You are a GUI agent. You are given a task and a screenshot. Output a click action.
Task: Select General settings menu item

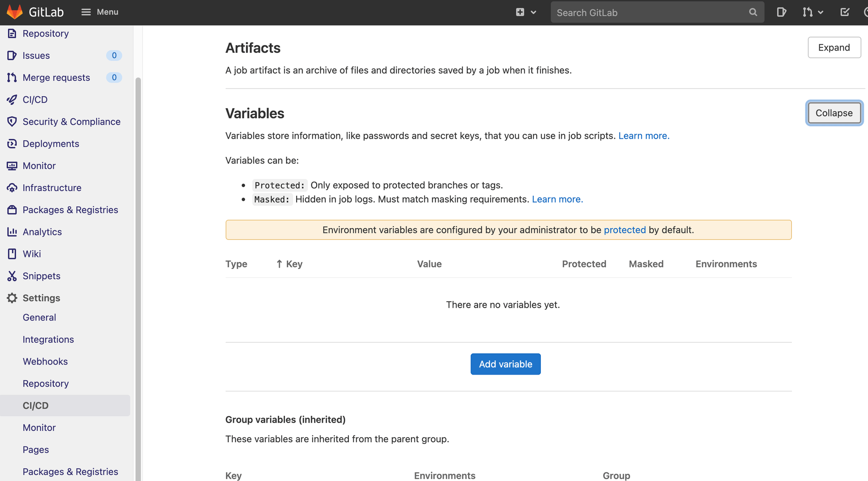pyautogui.click(x=39, y=316)
